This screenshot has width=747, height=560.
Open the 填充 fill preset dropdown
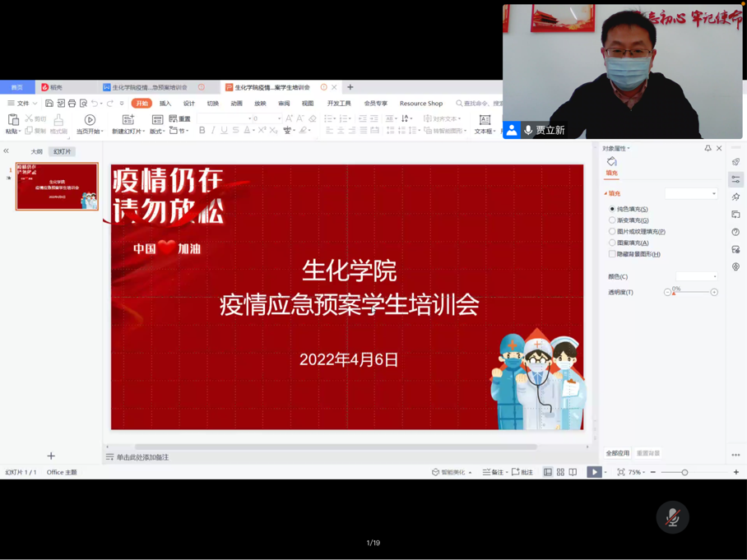click(691, 193)
